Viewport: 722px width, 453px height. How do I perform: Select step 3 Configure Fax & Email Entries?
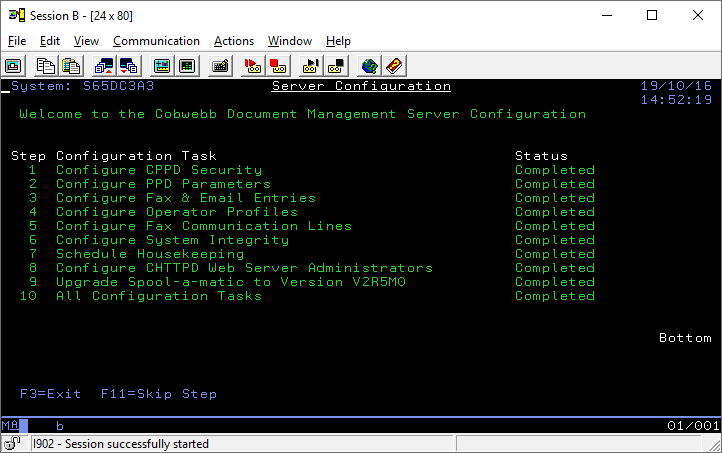point(186,198)
